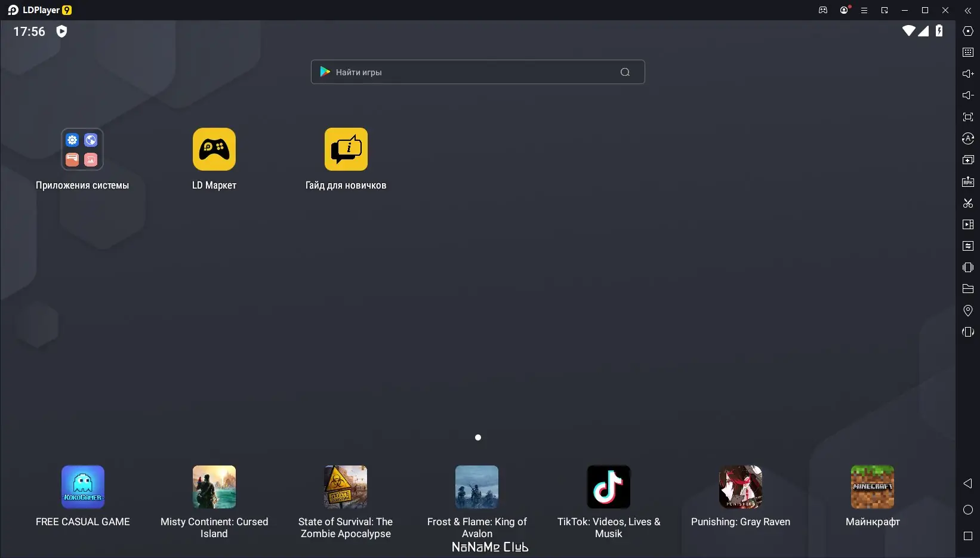Trigger the shake device icon
The height and width of the screenshot is (558, 980).
click(968, 267)
